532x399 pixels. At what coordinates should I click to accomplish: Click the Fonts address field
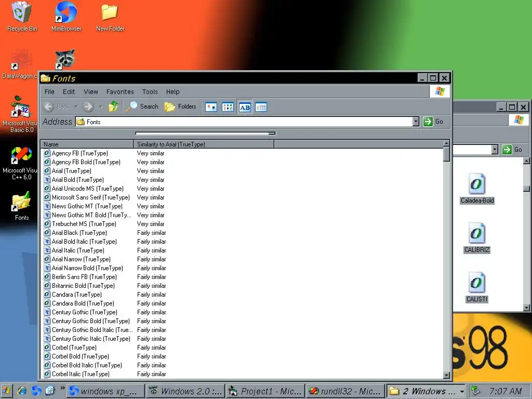coord(244,122)
